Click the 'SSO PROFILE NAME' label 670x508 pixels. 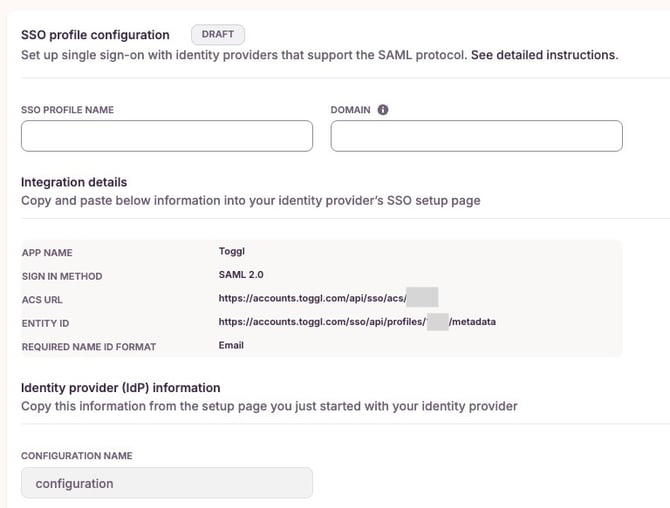point(67,110)
